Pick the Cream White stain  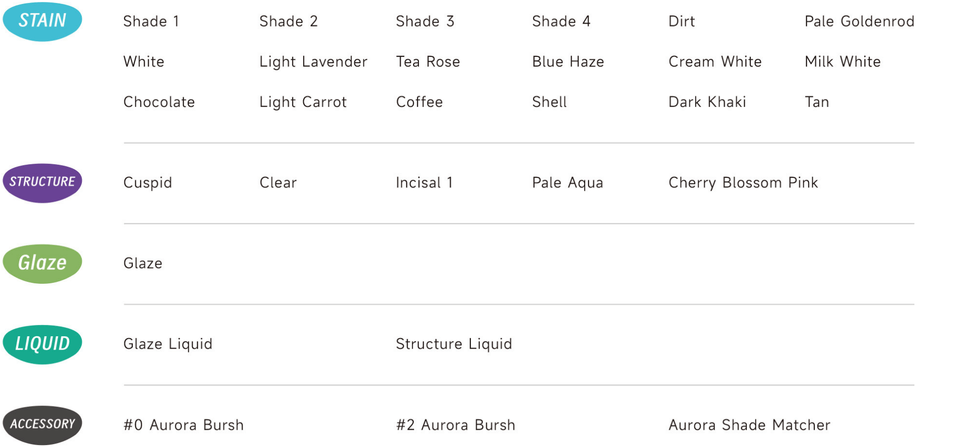[715, 62]
